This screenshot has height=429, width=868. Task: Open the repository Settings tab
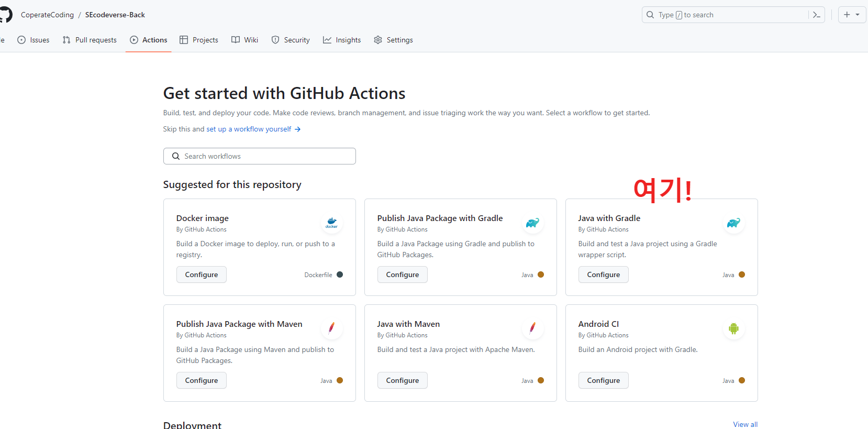(393, 40)
